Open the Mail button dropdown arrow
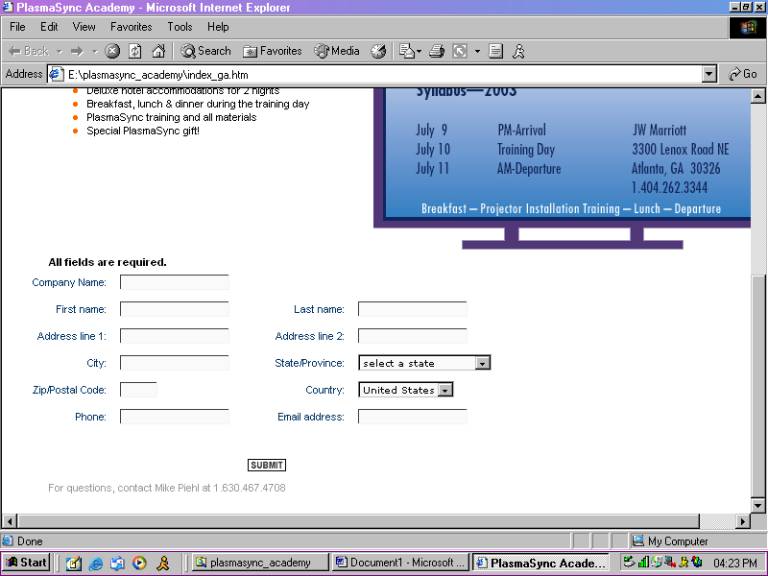 (419, 51)
